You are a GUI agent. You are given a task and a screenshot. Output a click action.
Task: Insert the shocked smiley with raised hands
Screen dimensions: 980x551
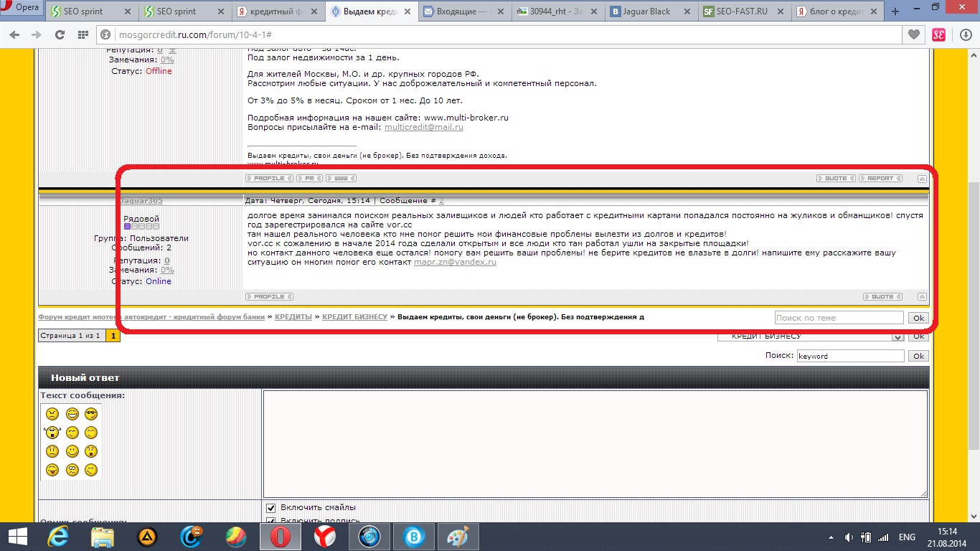click(52, 433)
